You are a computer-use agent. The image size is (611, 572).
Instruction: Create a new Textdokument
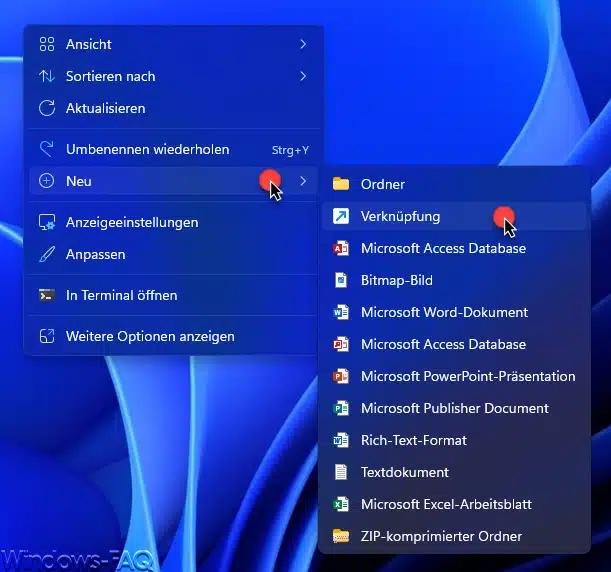tap(454, 471)
